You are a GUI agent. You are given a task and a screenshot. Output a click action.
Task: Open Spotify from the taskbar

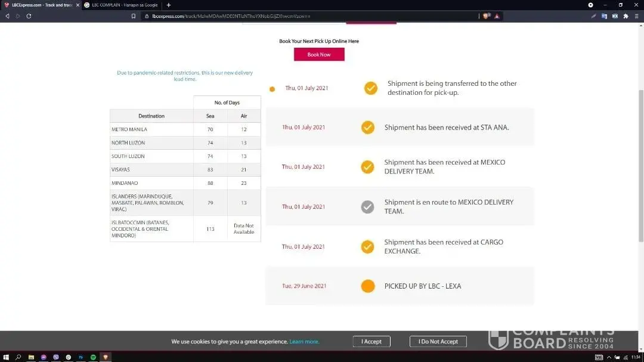[94, 357]
